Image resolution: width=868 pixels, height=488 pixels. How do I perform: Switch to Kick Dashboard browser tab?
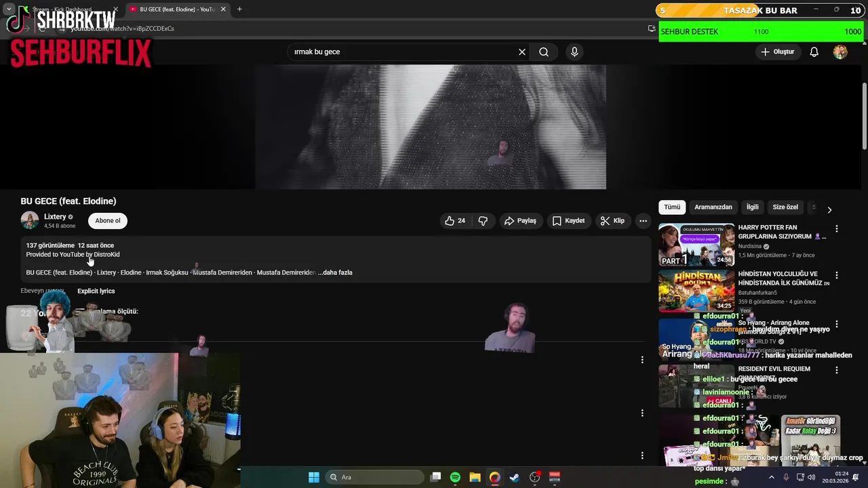coord(69,9)
